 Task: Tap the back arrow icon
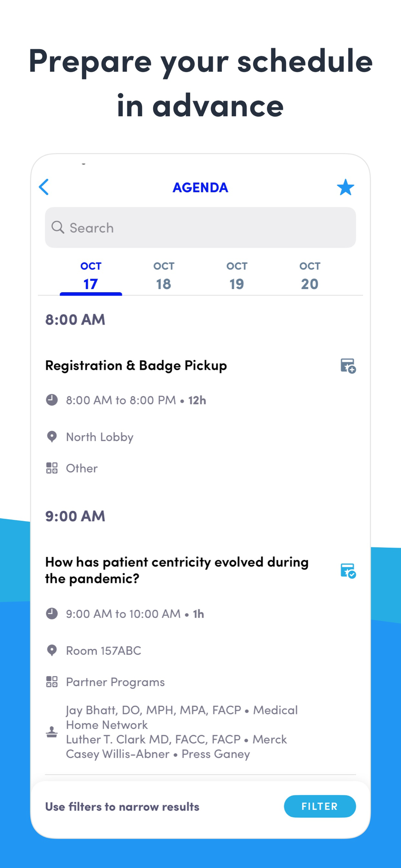[44, 187]
